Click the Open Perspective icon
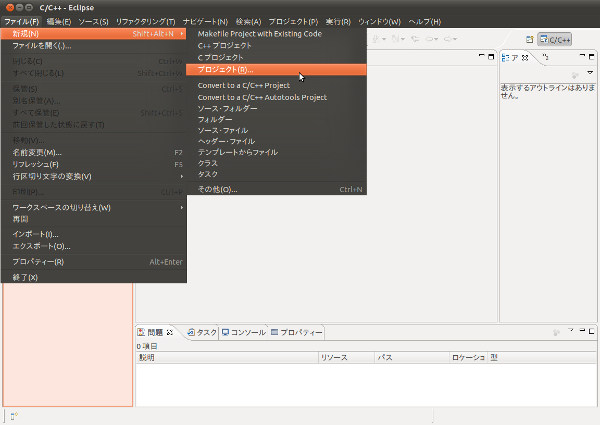Screen dimensions: 600x425 pos(530,39)
